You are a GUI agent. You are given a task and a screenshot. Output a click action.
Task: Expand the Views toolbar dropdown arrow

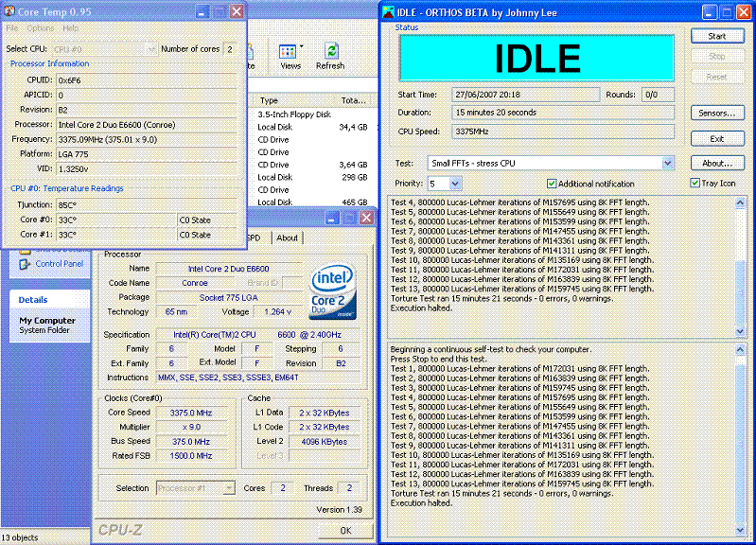point(302,46)
